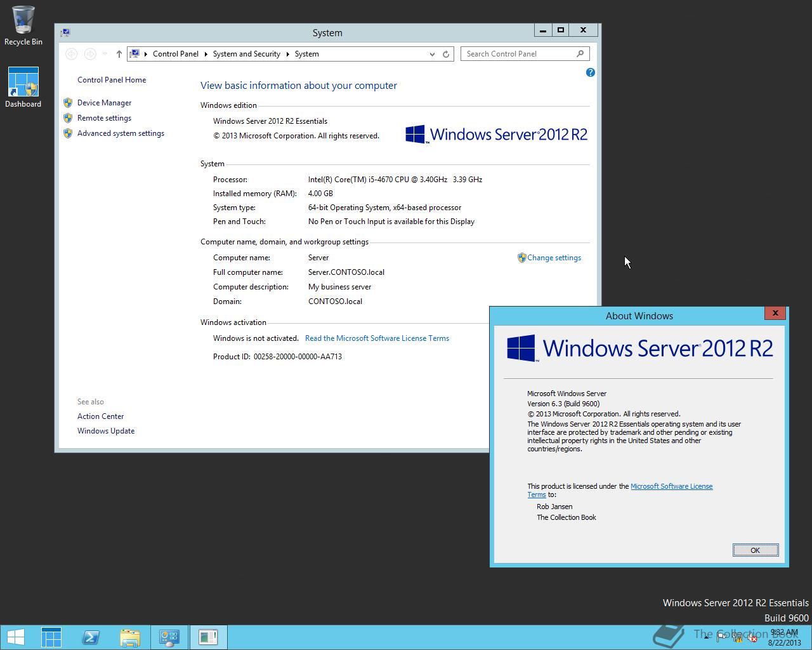Open Windows Update under See also
The width and height of the screenshot is (812, 650).
[106, 431]
